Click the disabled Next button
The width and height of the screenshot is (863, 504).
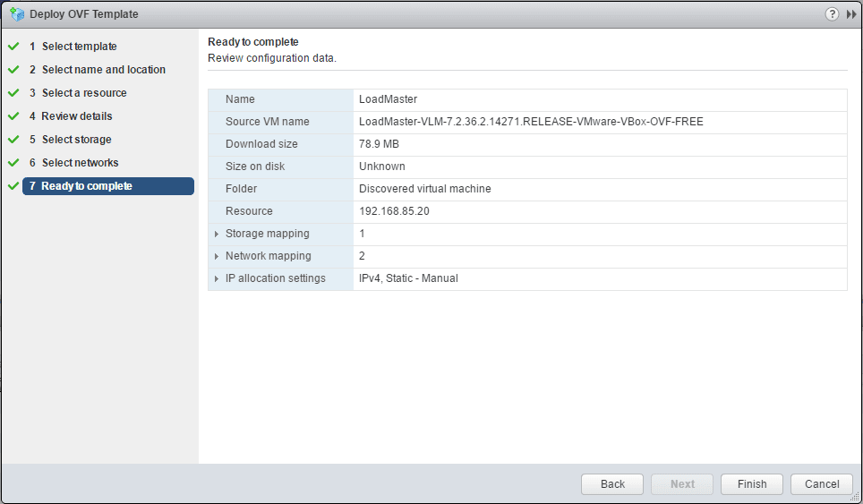682,484
